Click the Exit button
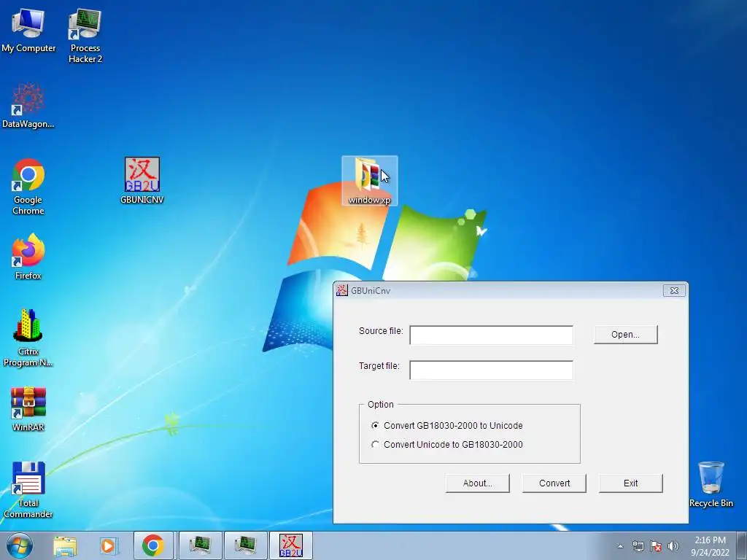Viewport: 747px width, 560px height. pos(631,483)
